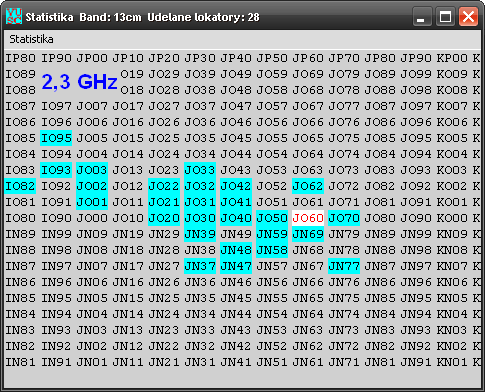The width and height of the screenshot is (485, 392).
Task: Select locator JO61 in grid
Action: (x=308, y=202)
